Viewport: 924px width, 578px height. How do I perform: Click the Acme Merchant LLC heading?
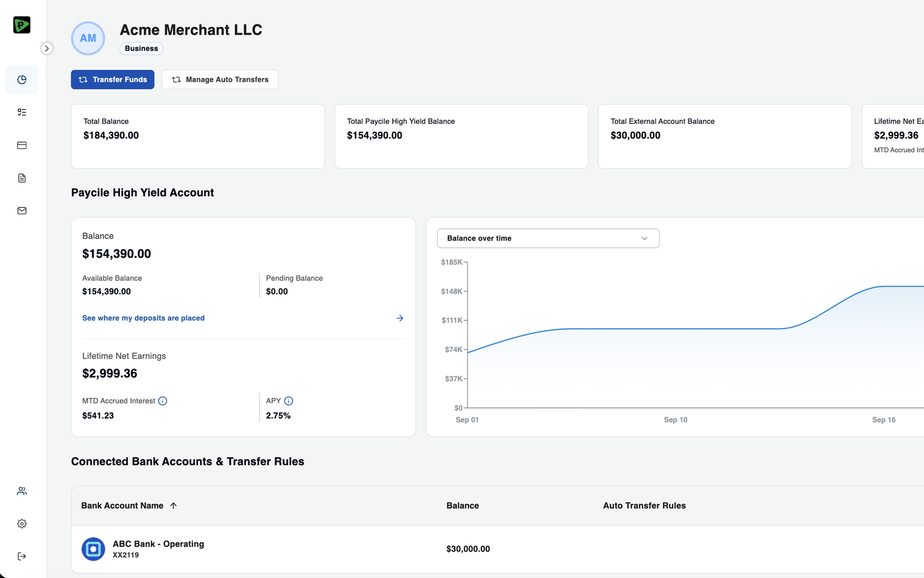191,30
